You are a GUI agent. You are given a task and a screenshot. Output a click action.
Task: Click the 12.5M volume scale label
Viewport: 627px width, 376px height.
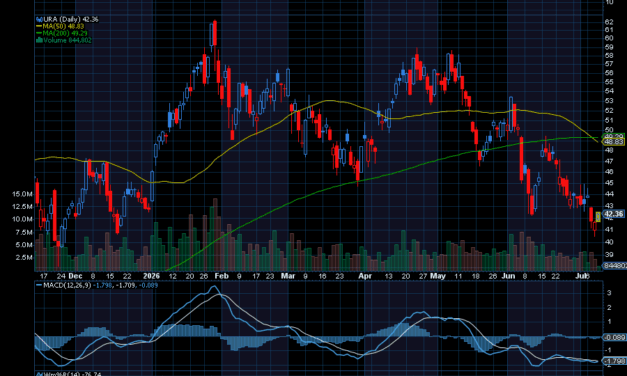point(22,206)
